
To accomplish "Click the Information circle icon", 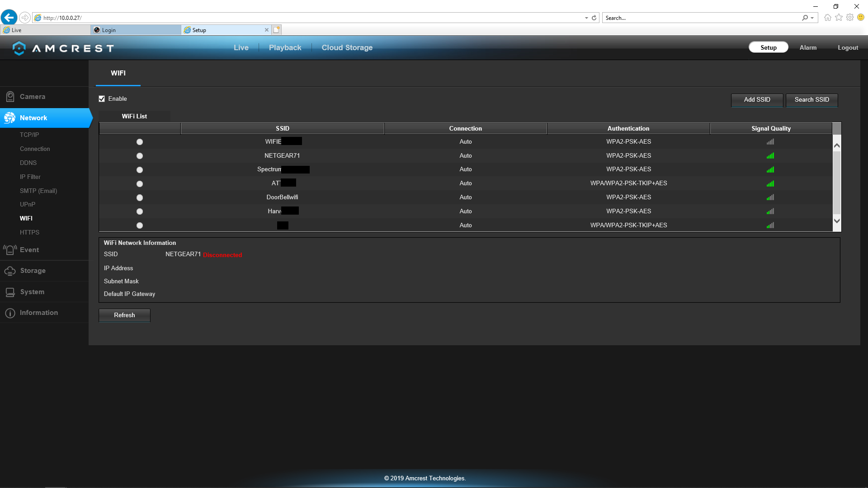I will point(10,313).
